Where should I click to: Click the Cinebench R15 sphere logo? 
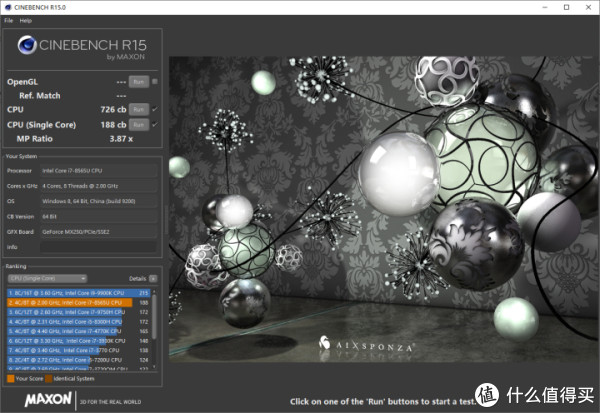pos(27,45)
